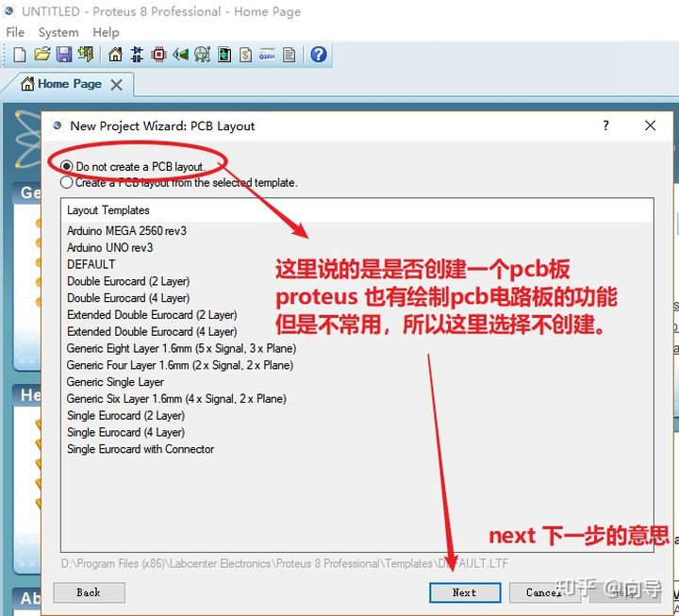Open the Project Notes document icon
Viewport: 679px width, 616px height.
pyautogui.click(x=289, y=55)
